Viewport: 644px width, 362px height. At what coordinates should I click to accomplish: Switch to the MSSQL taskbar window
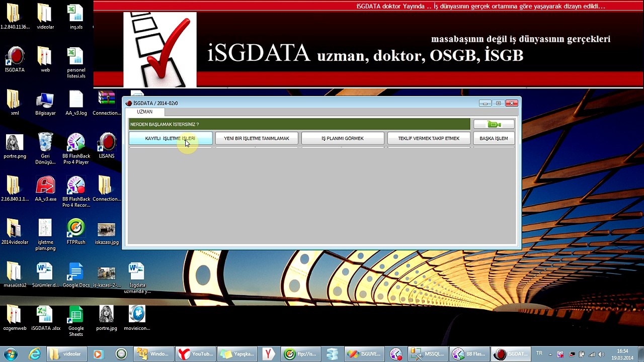click(427, 354)
